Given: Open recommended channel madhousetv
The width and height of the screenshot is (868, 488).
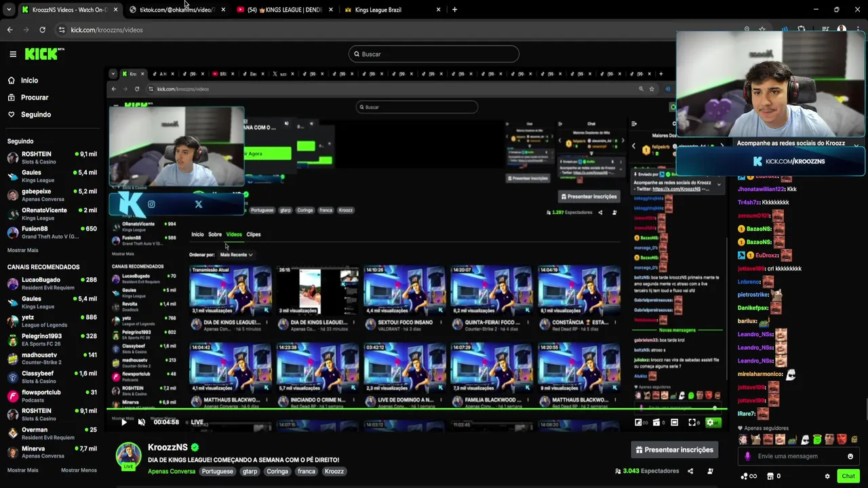Looking at the screenshot, I should [52, 359].
